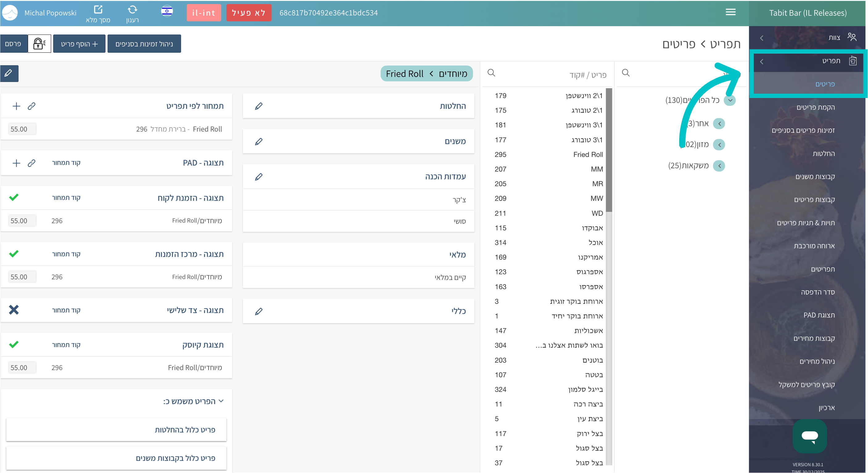868x473 pixels.
Task: Expand פריט כלול בהחלטות panel
Action: tap(116, 430)
